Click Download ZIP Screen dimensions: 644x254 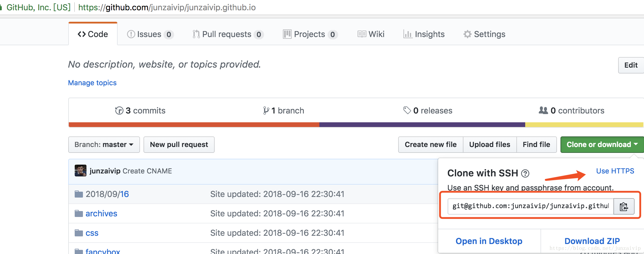click(x=592, y=241)
